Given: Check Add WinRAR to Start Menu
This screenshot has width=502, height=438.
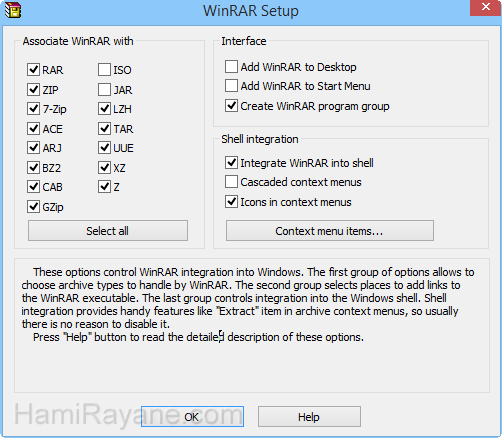Looking at the screenshot, I should tap(231, 86).
